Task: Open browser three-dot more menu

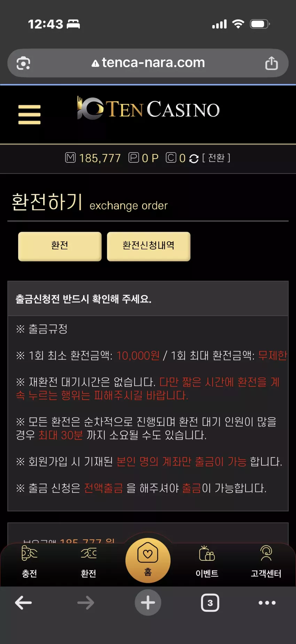Action: [x=267, y=603]
